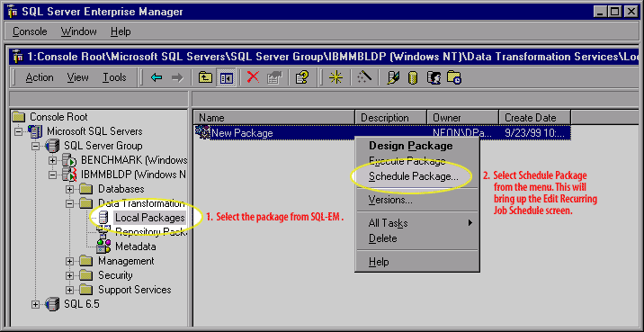Image resolution: width=644 pixels, height=332 pixels.
Task: Open the Tools toolbar menu
Action: pyautogui.click(x=114, y=77)
